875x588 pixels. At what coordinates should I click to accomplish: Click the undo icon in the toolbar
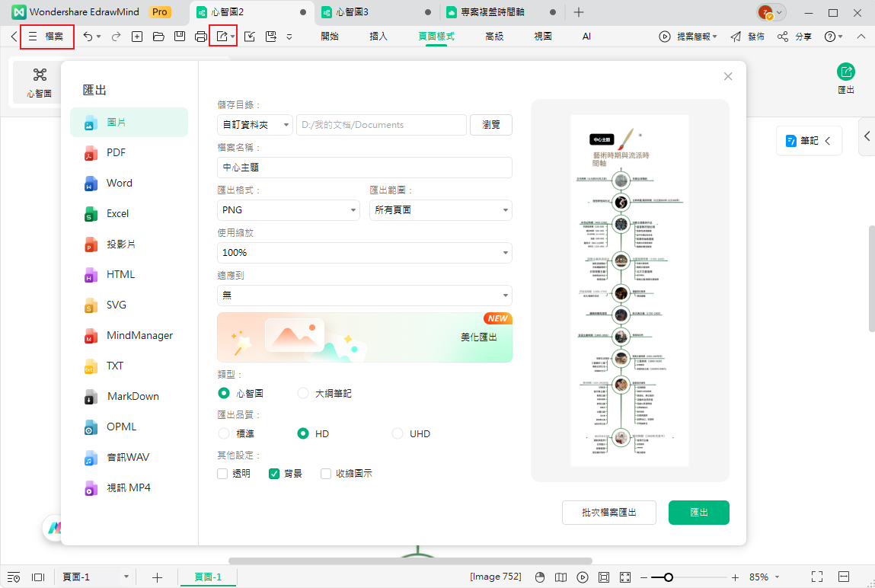coord(87,36)
